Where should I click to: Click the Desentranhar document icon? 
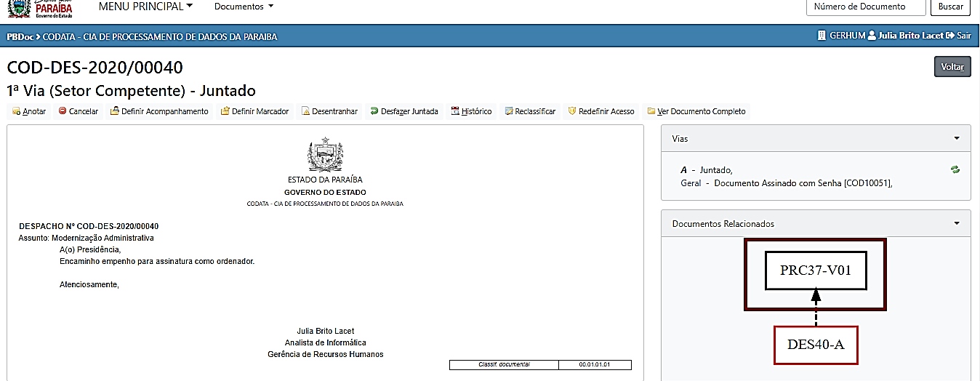pyautogui.click(x=306, y=112)
